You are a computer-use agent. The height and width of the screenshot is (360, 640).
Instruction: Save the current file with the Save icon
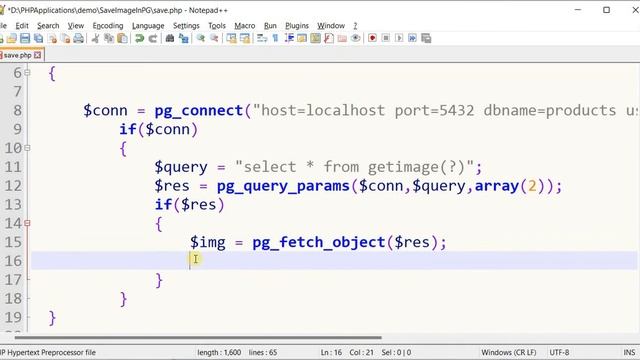tap(25, 38)
